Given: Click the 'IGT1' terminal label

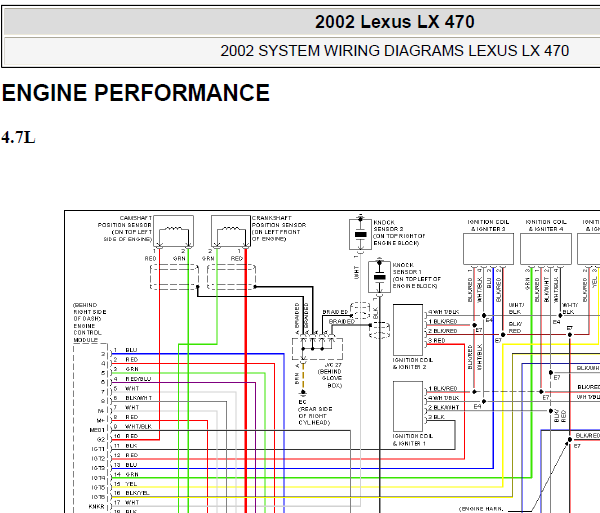Looking at the screenshot, I should click(x=98, y=449).
